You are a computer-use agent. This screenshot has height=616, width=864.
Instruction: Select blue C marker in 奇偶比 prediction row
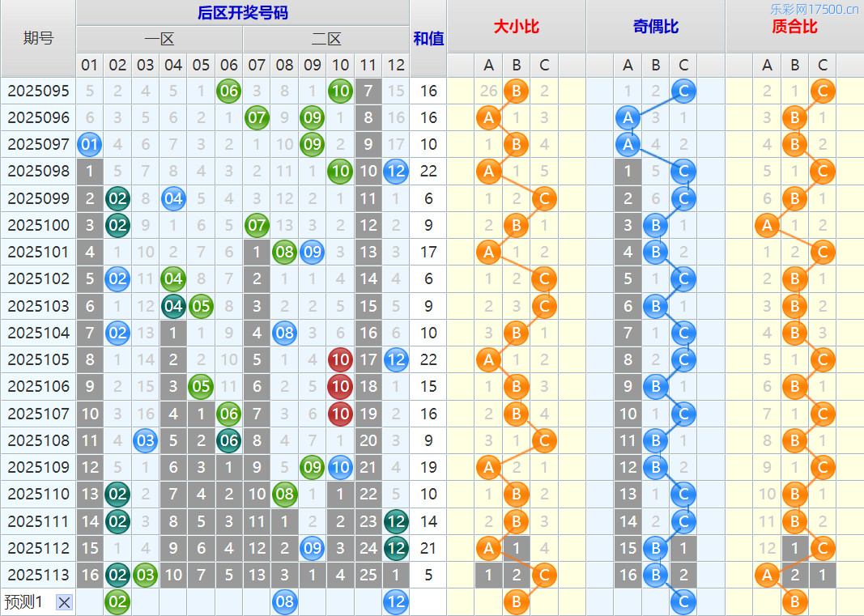point(683,601)
